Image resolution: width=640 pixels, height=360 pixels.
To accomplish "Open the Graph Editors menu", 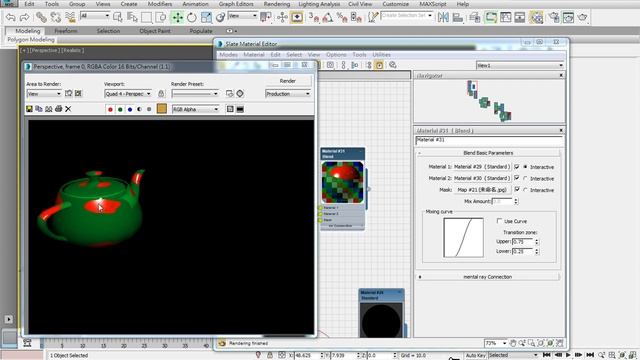I will point(236,4).
